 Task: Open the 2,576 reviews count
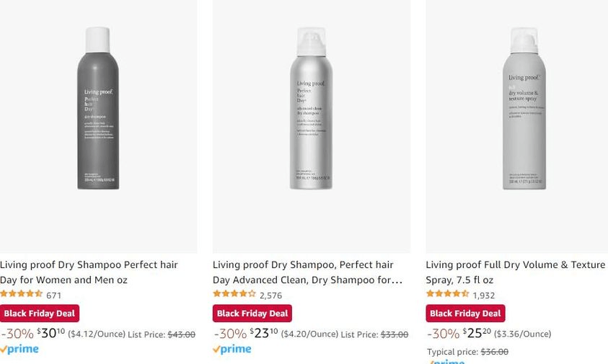click(x=270, y=295)
